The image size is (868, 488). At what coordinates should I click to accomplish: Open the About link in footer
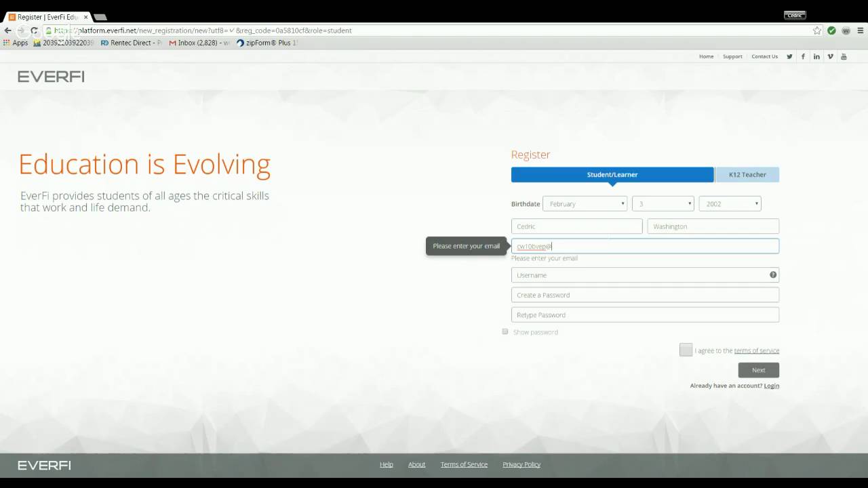416,464
